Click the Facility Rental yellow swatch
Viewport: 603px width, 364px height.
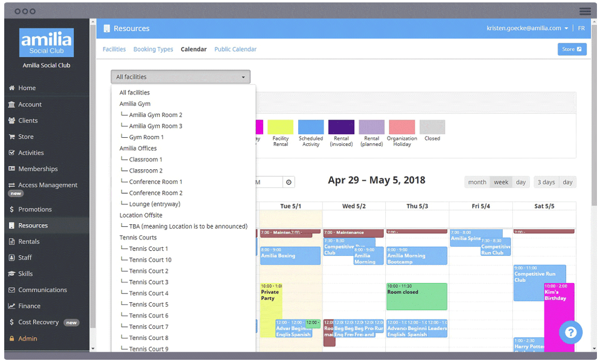(281, 127)
